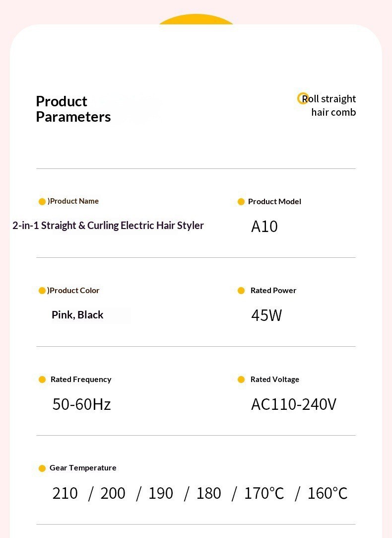Click the 45W rated power value
The width and height of the screenshot is (392, 538).
click(x=266, y=315)
